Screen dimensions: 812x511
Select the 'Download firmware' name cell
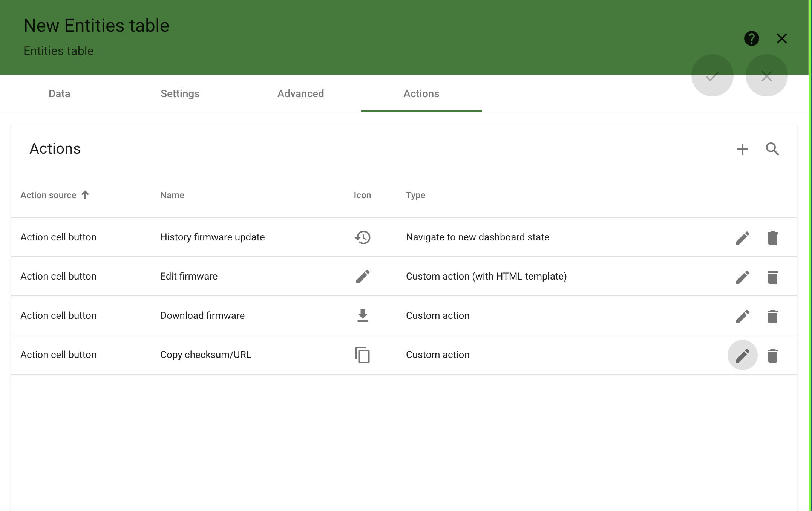click(x=202, y=315)
